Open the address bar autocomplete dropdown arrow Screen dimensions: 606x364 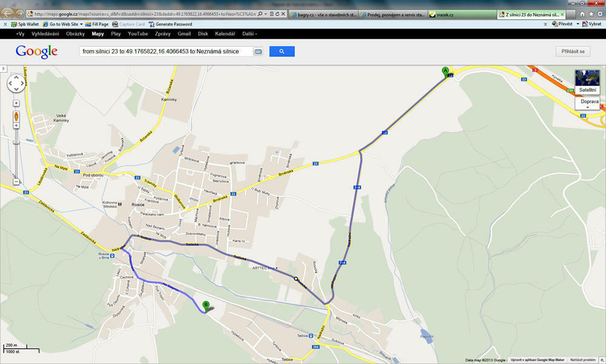(266, 14)
